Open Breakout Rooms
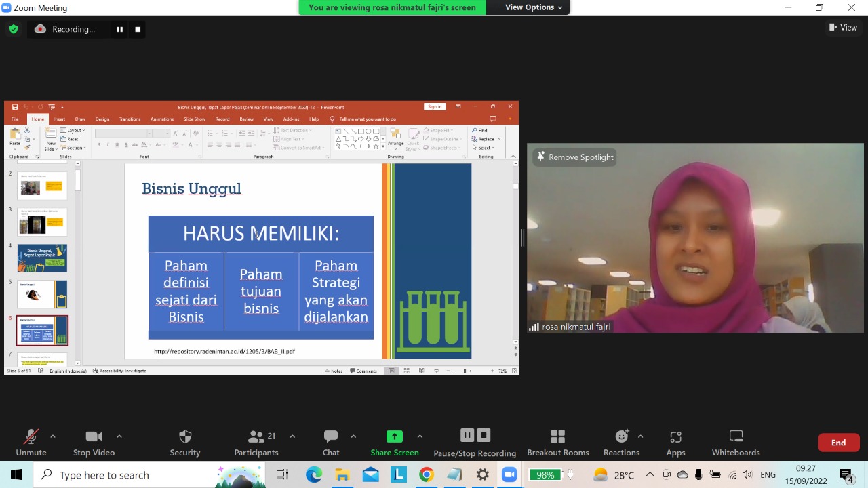Viewport: 868px width, 488px height. coord(557,442)
